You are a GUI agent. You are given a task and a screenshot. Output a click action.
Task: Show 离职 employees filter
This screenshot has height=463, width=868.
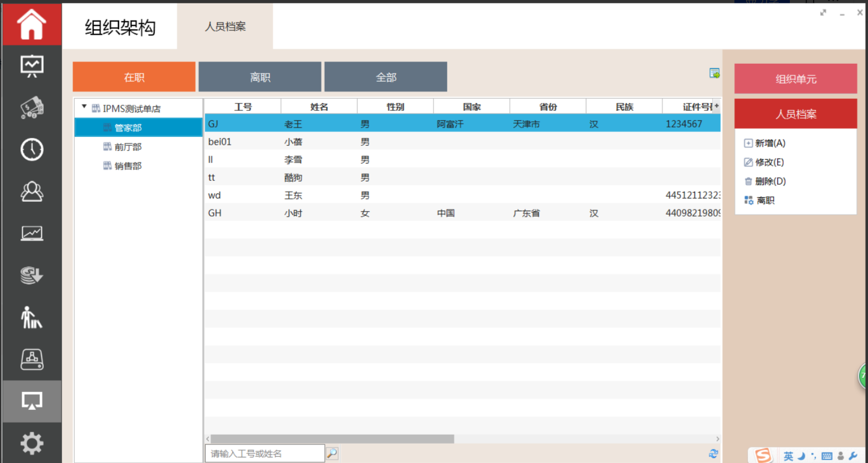click(260, 77)
